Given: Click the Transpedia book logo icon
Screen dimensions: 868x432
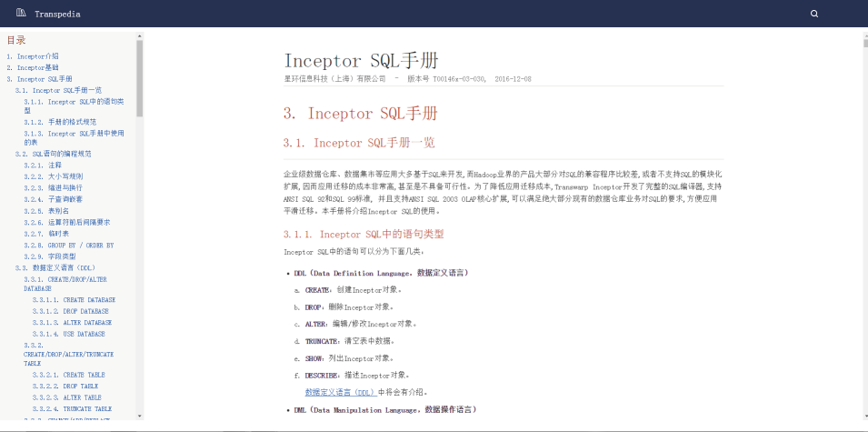Looking at the screenshot, I should pos(21,13).
